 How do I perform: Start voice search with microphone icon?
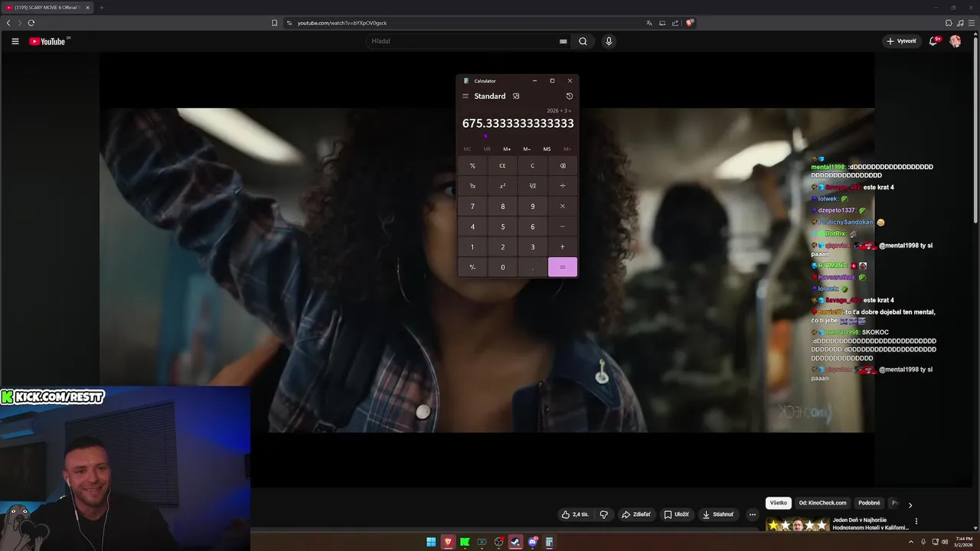609,41
